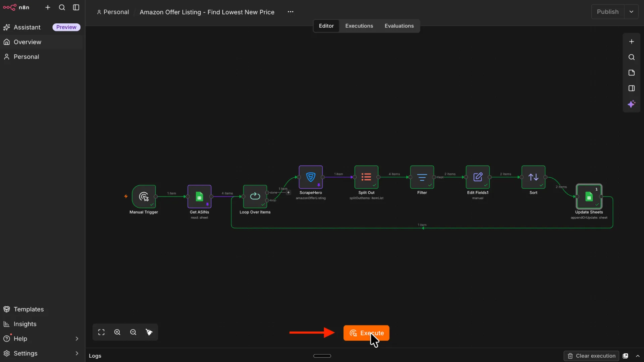
Task: Select the Manual Trigger node
Action: point(144,196)
